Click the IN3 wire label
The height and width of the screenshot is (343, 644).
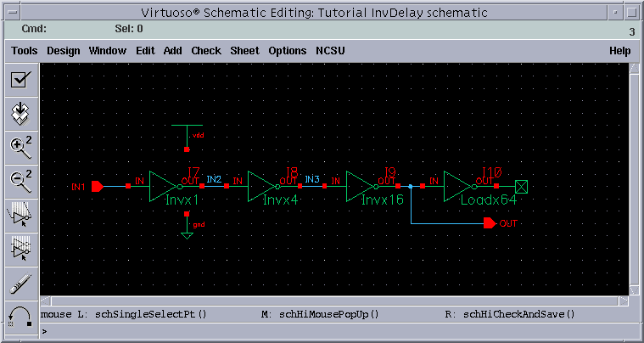pos(312,179)
